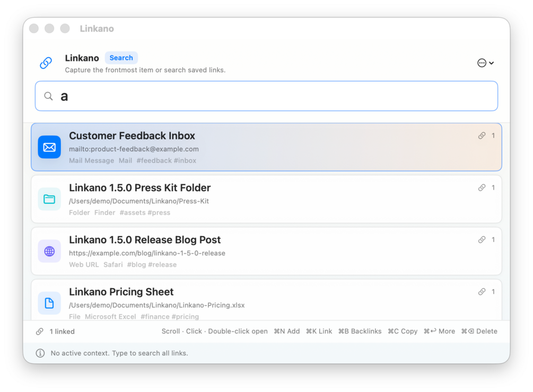Close the Linkano window
The image size is (533, 392).
tap(34, 29)
